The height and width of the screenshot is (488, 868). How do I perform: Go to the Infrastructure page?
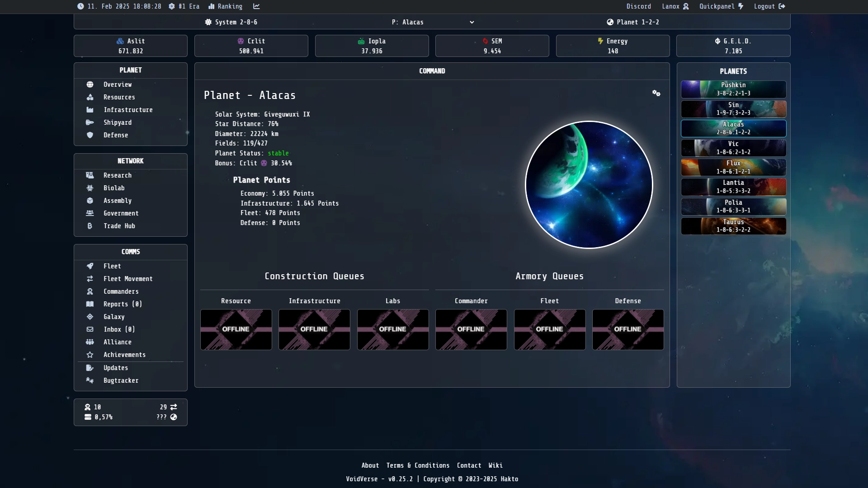click(x=128, y=110)
